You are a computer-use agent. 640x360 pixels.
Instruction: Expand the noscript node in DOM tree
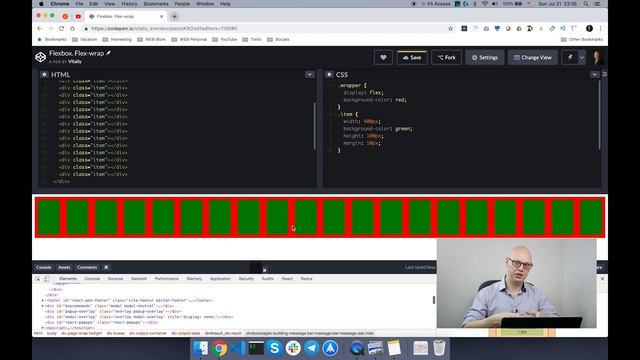[42, 328]
